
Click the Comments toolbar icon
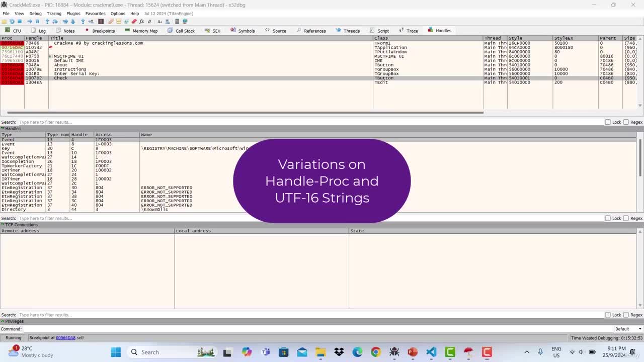tap(118, 22)
